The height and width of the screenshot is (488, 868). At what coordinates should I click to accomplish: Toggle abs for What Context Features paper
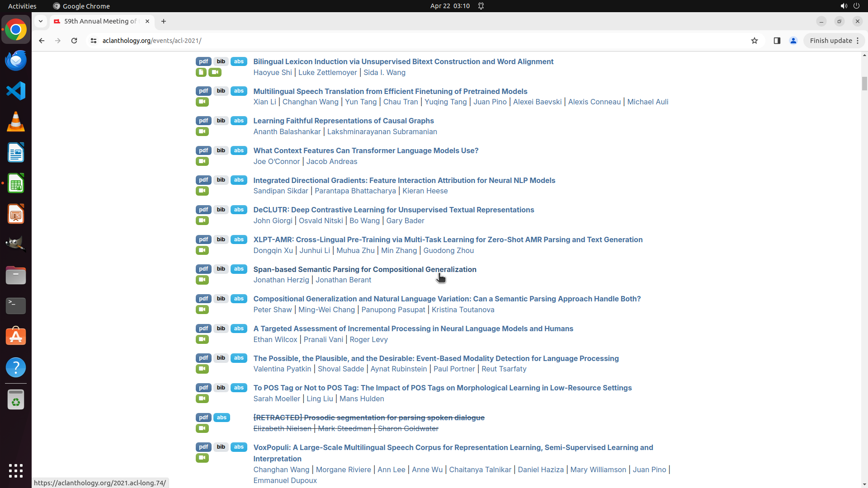239,150
